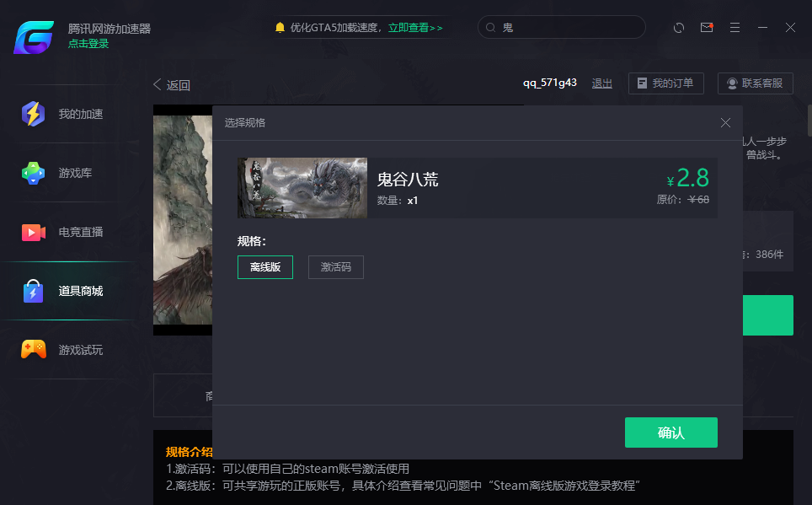Viewport: 812px width, 505px height.
Task: Click the page vertical scrollbar
Action: [809, 121]
